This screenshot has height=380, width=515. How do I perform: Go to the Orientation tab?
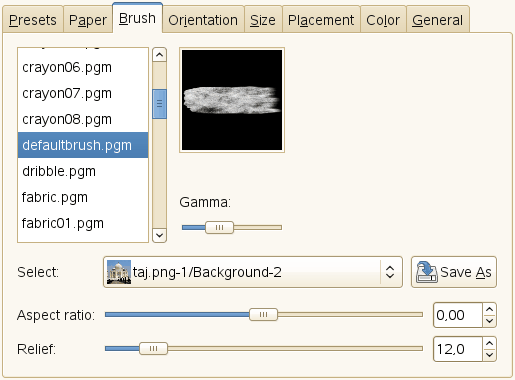[203, 20]
